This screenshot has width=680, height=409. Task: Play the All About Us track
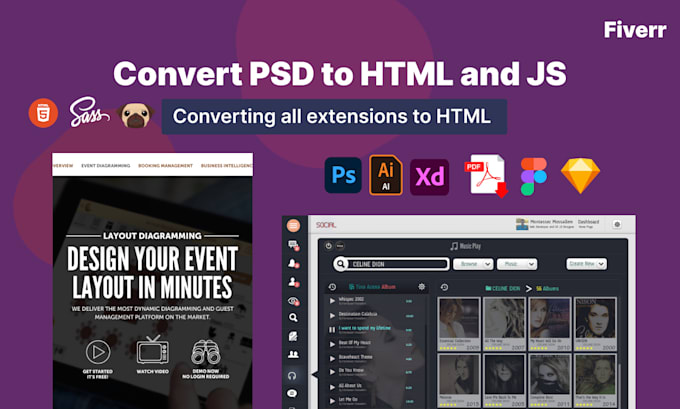(x=332, y=387)
